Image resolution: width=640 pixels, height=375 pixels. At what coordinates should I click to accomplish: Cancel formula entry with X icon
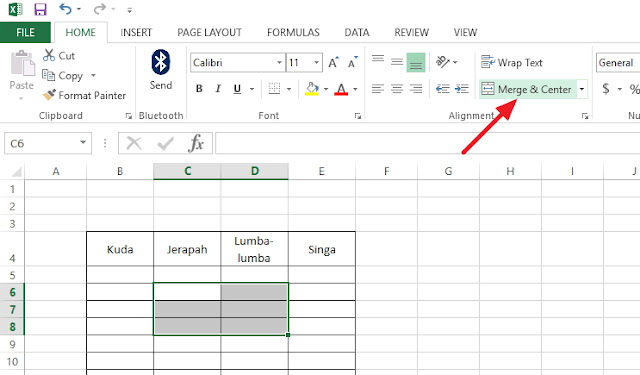pos(133,143)
